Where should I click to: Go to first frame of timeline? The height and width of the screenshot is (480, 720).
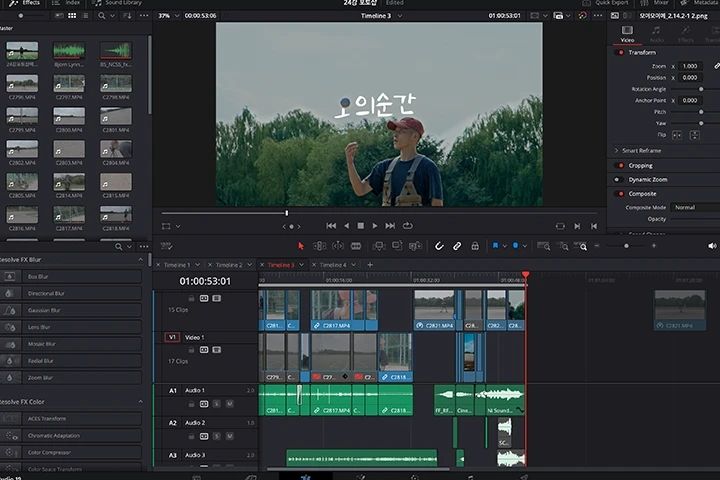tap(331, 226)
